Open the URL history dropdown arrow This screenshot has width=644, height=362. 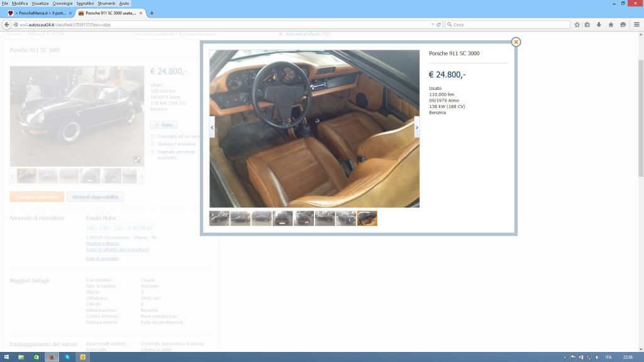[433, 25]
